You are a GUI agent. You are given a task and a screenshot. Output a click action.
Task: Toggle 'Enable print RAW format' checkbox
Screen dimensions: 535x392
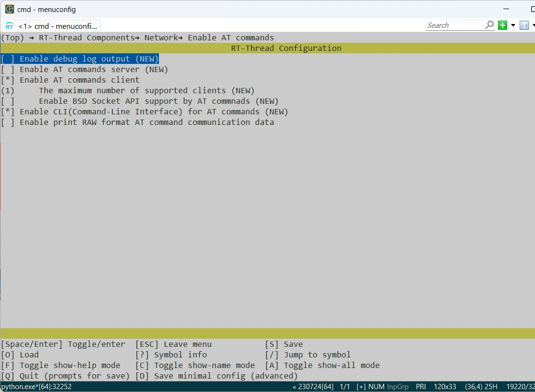point(8,122)
